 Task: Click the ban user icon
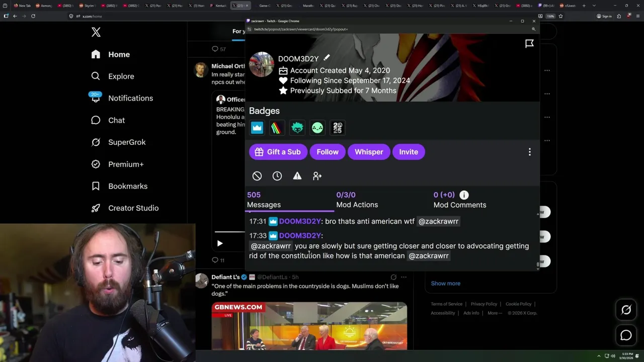click(x=257, y=176)
